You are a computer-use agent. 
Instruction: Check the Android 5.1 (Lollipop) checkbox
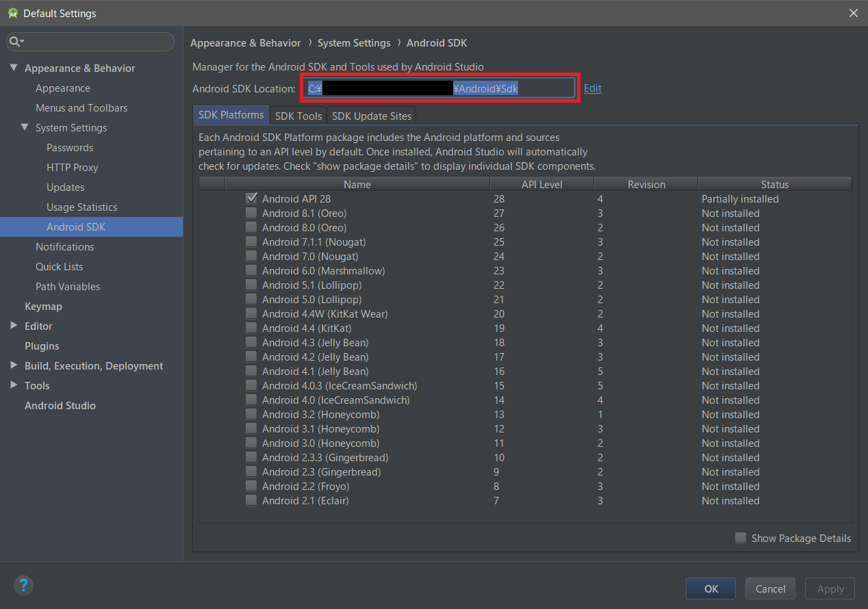tap(251, 285)
